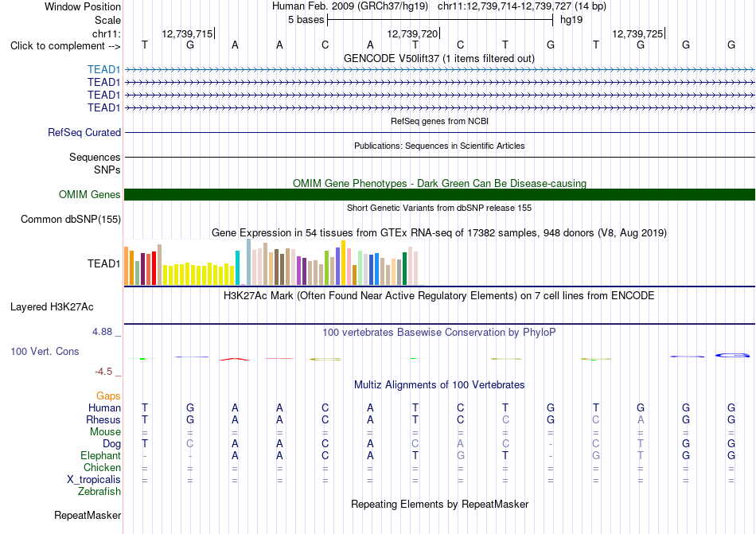Open the OMIM Genes track label
Image resolution: width=756 pixels, height=534 pixels.
point(90,195)
